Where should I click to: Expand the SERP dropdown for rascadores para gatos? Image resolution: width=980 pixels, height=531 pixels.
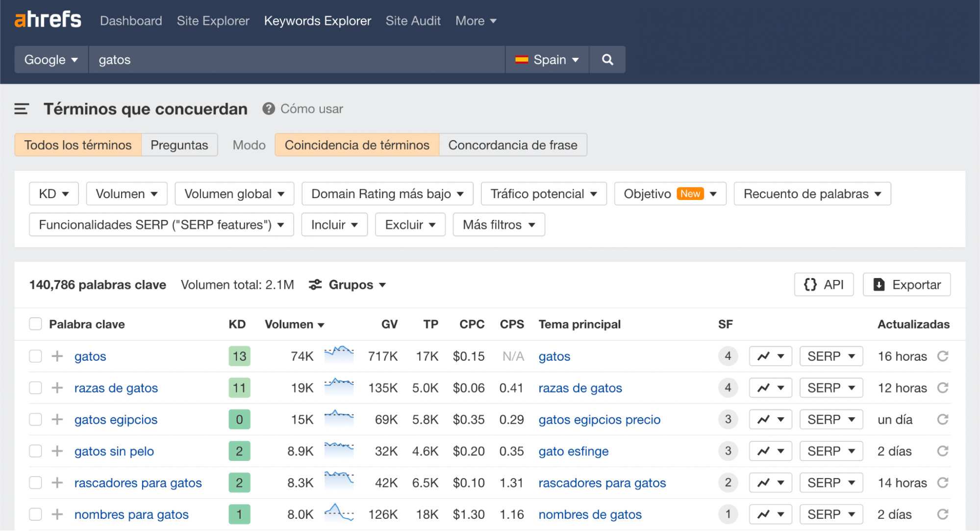tap(830, 482)
